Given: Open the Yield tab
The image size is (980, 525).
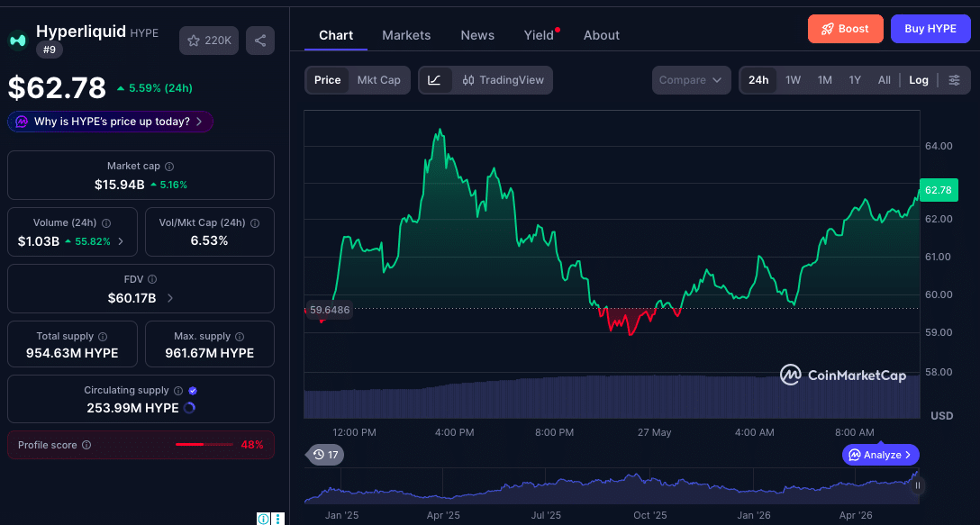Looking at the screenshot, I should coord(540,35).
